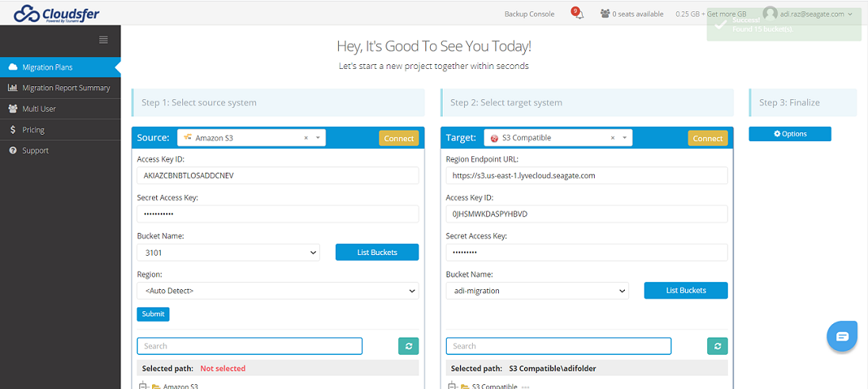Click target Secret Access Key field
Viewport: 868px width, 389px height.
587,252
